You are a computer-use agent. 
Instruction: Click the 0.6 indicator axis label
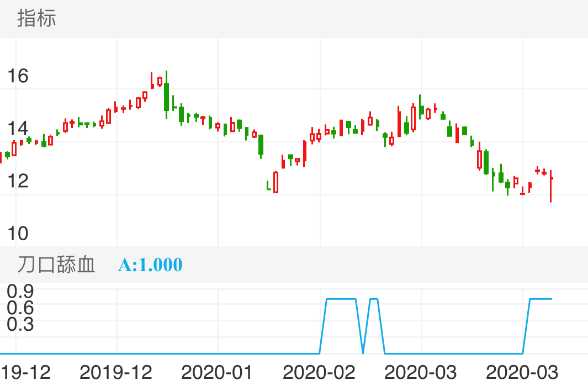click(x=20, y=307)
